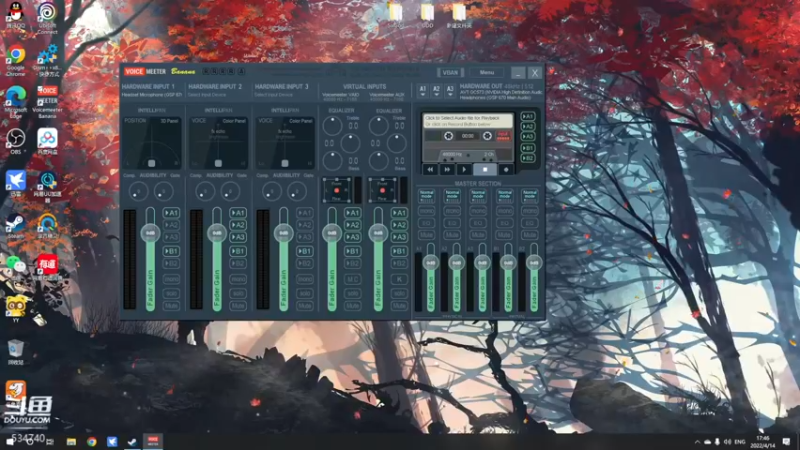Open the notification center icon

click(x=786, y=441)
